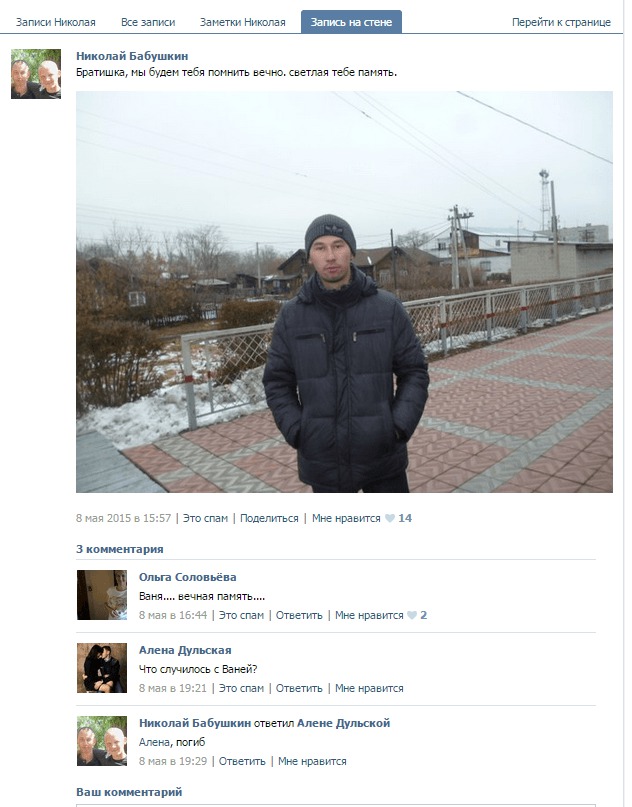The image size is (632, 807).
Task: Click Мне нравится under the main post
Action: point(346,518)
